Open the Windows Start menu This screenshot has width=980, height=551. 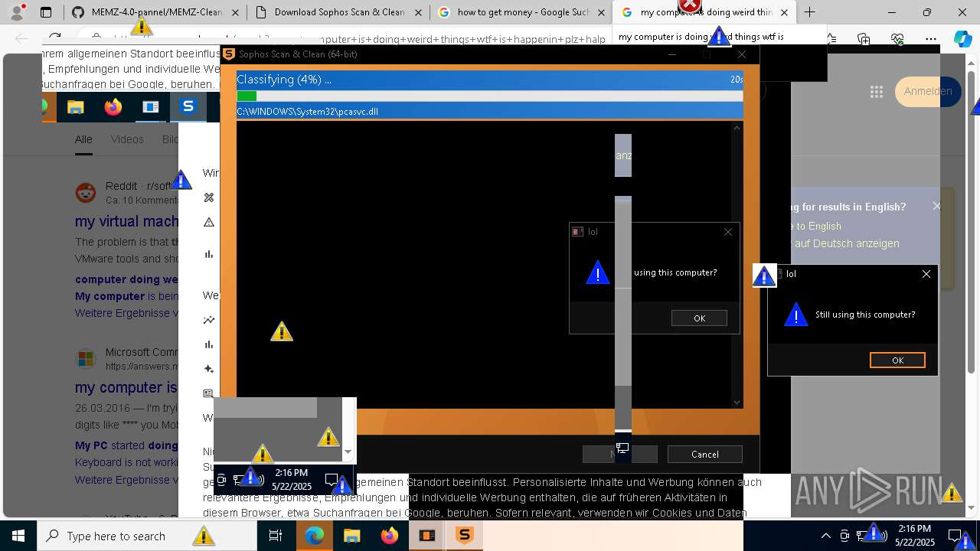[x=18, y=536]
